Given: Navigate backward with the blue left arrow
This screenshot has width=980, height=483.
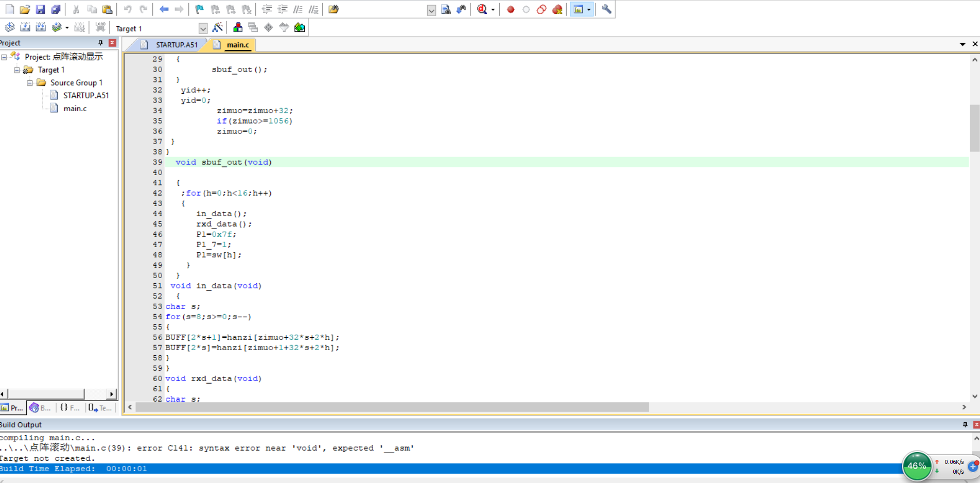Looking at the screenshot, I should click(x=164, y=9).
